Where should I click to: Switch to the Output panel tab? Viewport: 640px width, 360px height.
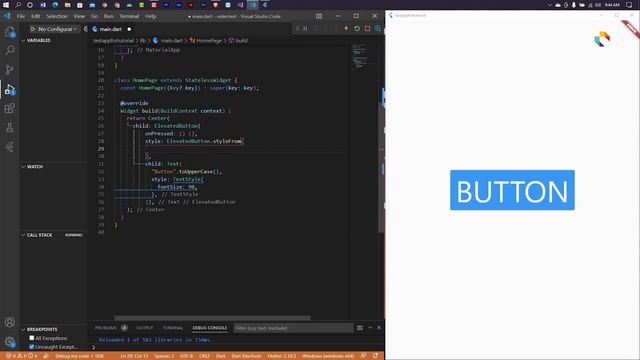pyautogui.click(x=144, y=328)
